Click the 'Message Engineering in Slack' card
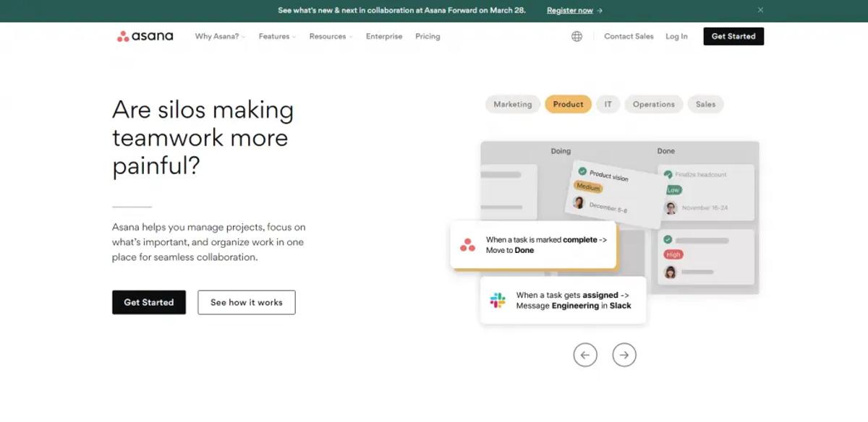868x422 pixels. click(x=563, y=300)
